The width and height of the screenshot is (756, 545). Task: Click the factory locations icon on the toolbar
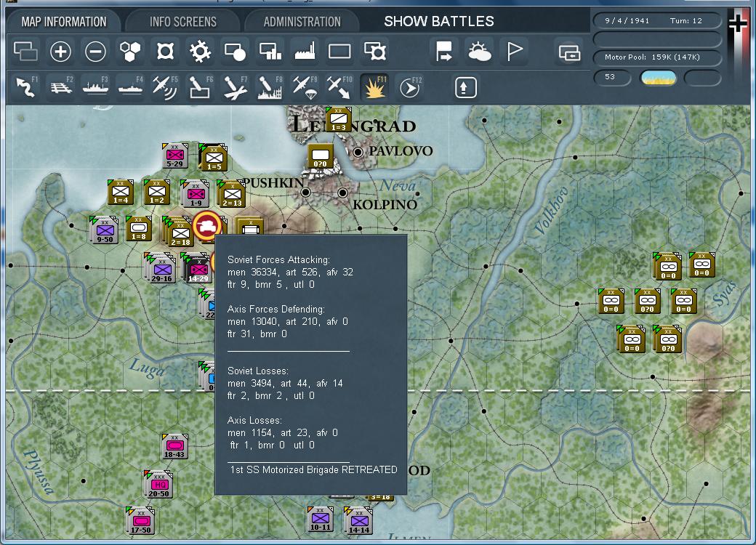coord(304,52)
